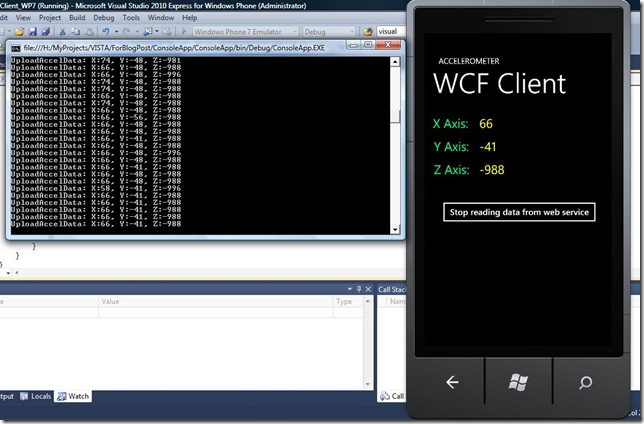Click the Paste toolbar icon
The height and width of the screenshot is (424, 644).
[x=89, y=32]
